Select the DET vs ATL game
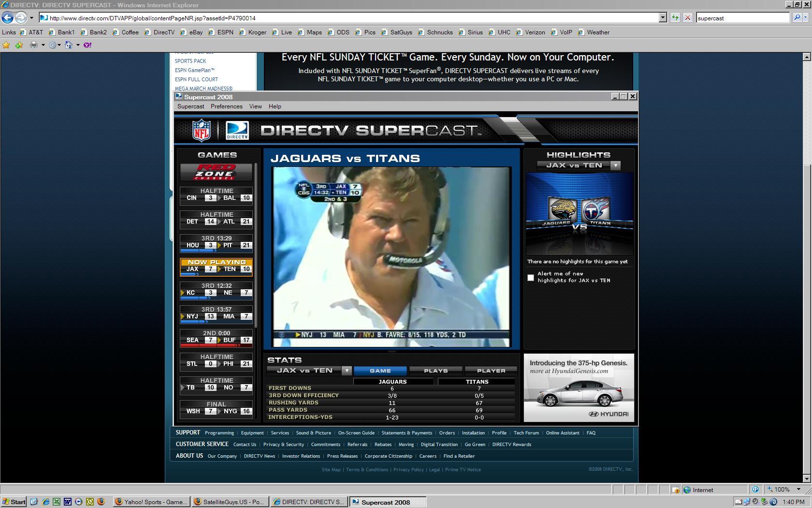The width and height of the screenshot is (812, 508). coord(216,219)
